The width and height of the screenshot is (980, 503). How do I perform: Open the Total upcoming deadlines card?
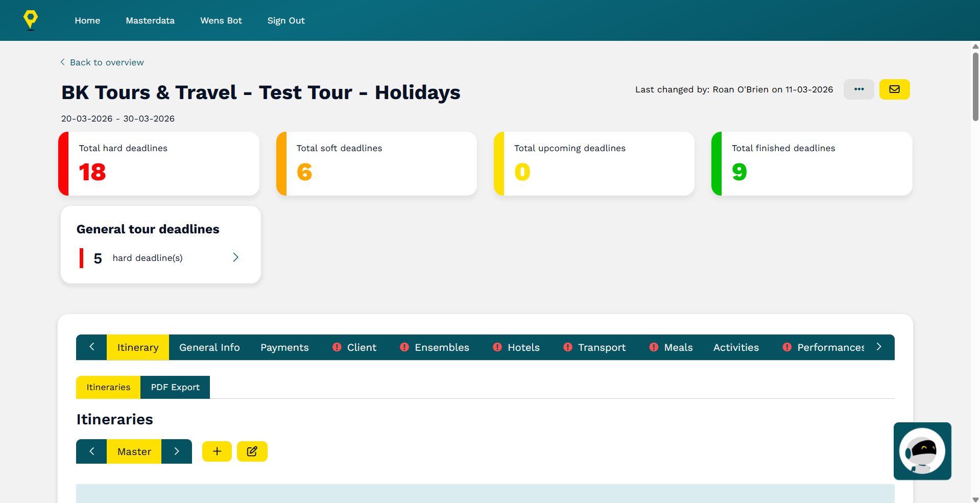click(594, 163)
